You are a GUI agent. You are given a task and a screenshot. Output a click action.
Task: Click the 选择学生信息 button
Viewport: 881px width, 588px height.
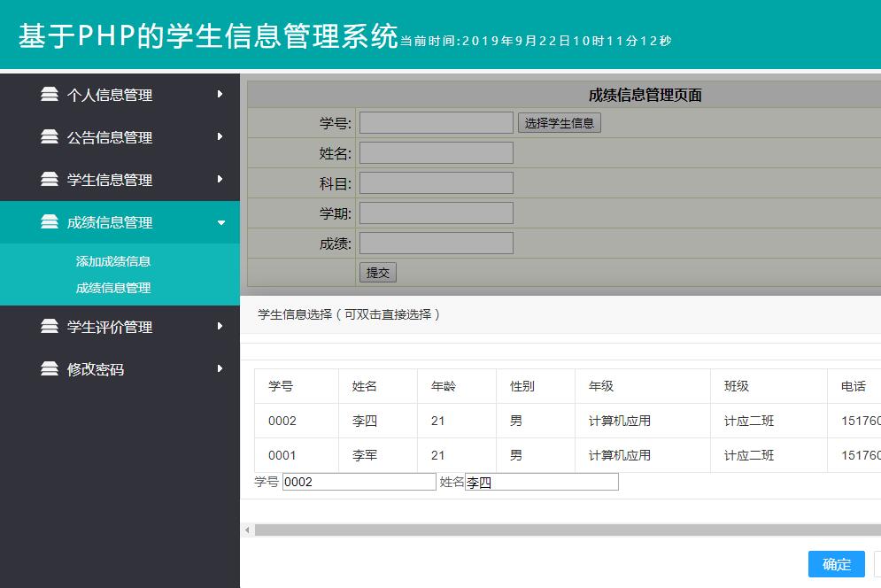(559, 122)
